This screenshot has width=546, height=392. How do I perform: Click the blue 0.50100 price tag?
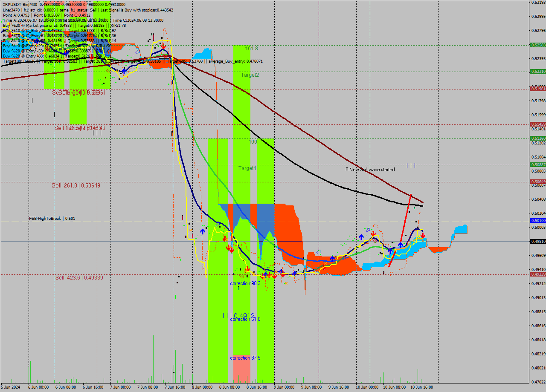click(537, 220)
